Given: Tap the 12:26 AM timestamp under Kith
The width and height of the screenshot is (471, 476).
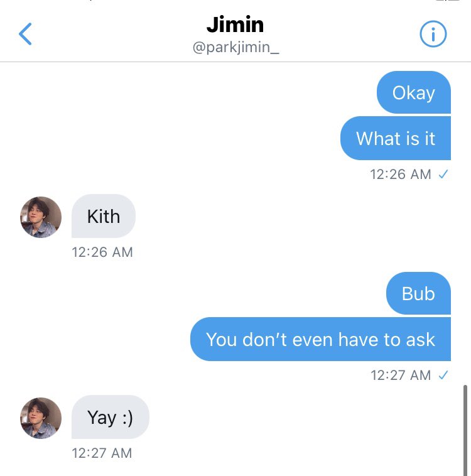Looking at the screenshot, I should [102, 252].
